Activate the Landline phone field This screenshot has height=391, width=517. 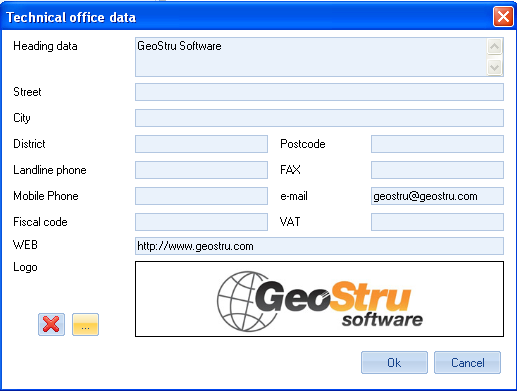click(x=201, y=170)
